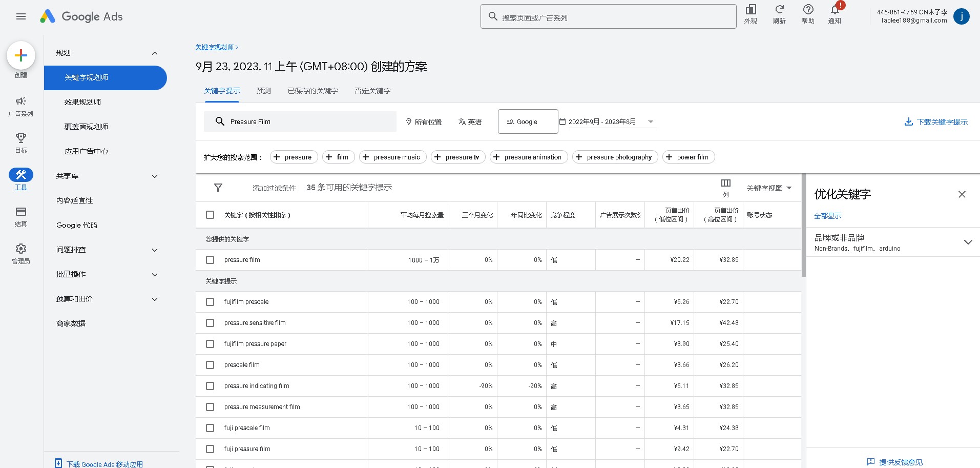Open the Campaigns megaphone icon

click(21, 101)
